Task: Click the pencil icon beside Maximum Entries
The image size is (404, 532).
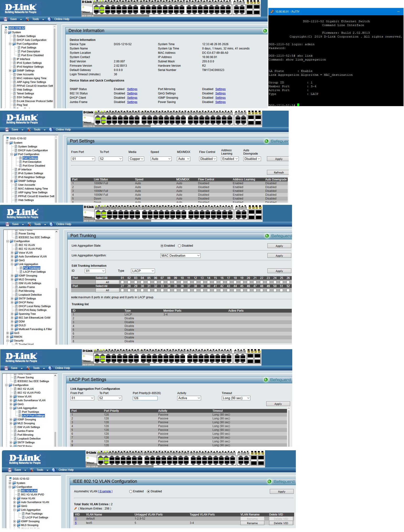Action: (75, 509)
